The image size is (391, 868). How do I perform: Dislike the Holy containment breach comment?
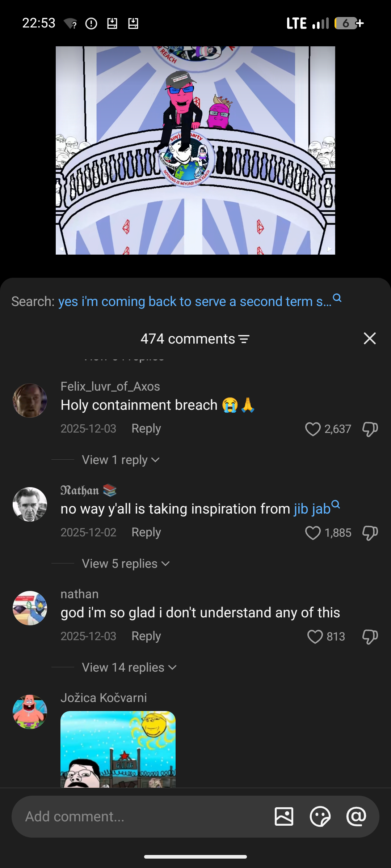coord(370,429)
